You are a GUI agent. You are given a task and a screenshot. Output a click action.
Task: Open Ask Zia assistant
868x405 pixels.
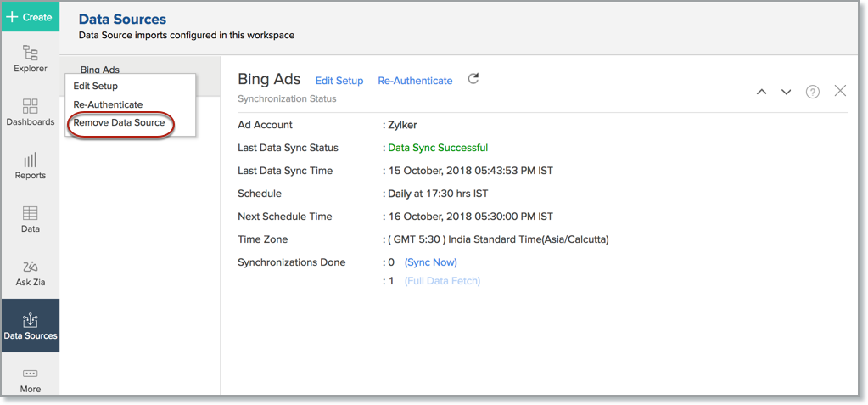(x=31, y=273)
